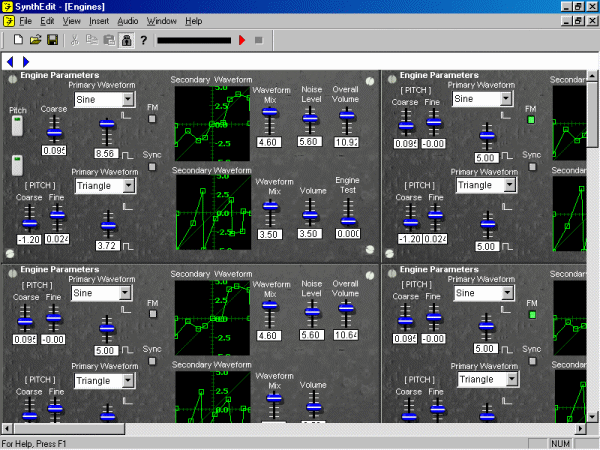The height and width of the screenshot is (450, 600).
Task: Click the Open folder toolbar icon
Action: [x=35, y=40]
